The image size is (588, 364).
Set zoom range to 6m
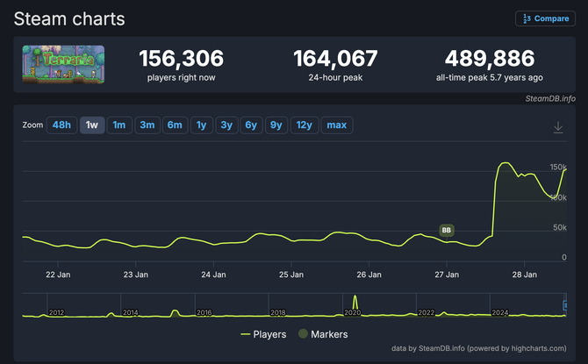pos(175,125)
